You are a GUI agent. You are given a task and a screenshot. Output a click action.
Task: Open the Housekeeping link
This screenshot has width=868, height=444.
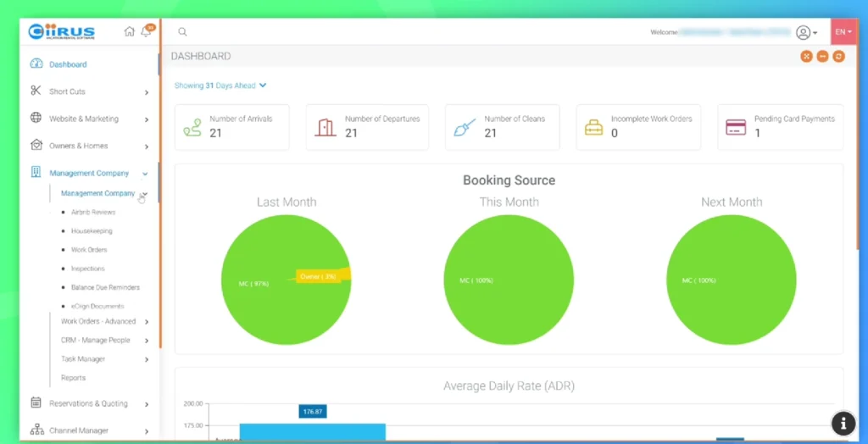coord(92,231)
